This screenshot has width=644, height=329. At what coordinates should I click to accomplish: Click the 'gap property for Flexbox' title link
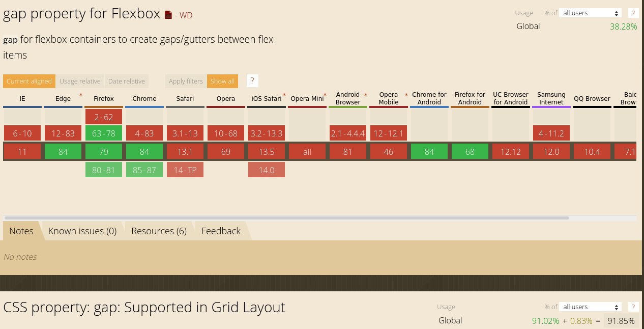(x=81, y=14)
